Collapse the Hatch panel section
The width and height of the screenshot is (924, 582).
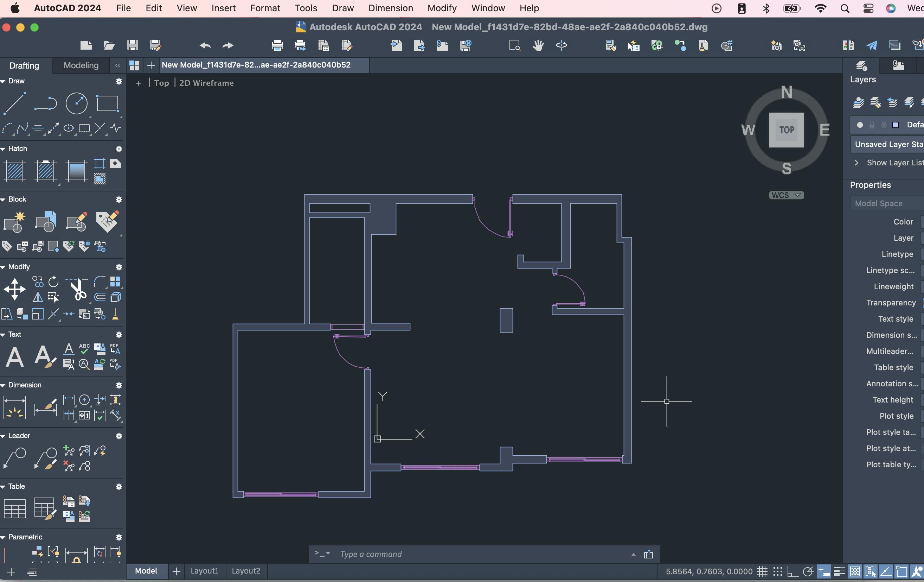pos(3,148)
